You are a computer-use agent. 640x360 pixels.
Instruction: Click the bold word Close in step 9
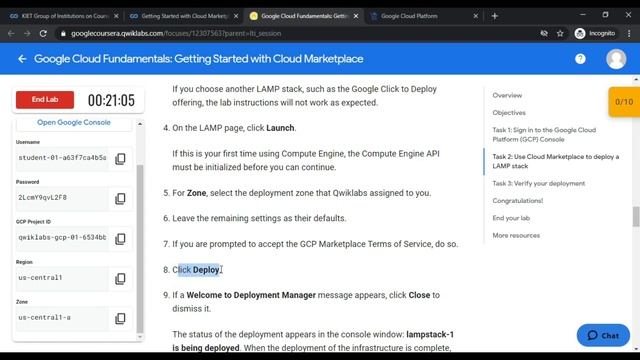419,295
